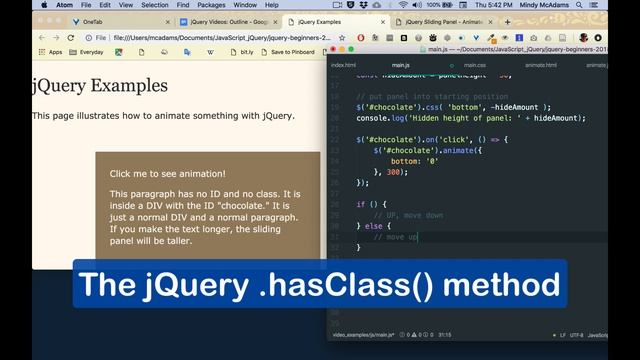The image size is (640, 360).
Task: Click the 31:15 cursor position indicator
Action: coord(445,335)
